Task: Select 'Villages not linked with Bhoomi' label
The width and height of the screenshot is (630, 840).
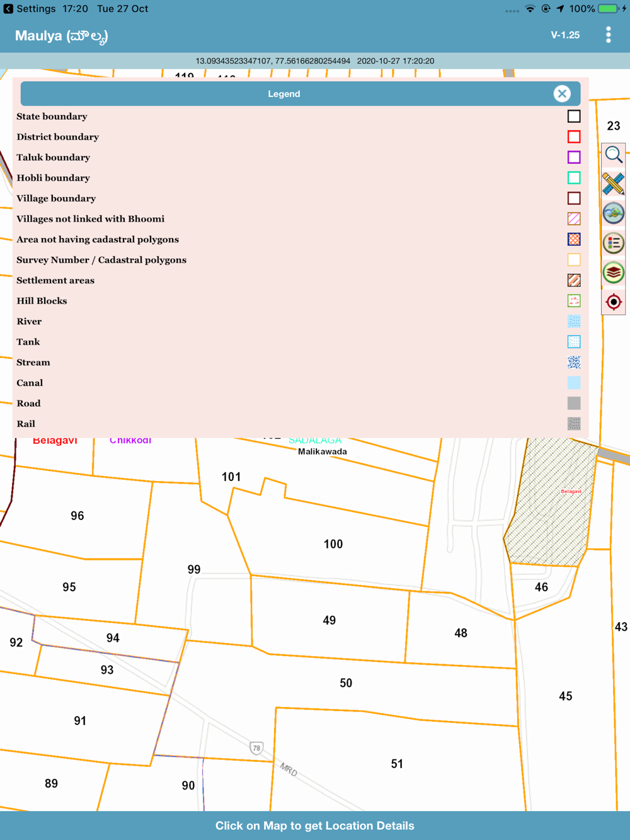Action: [x=90, y=219]
